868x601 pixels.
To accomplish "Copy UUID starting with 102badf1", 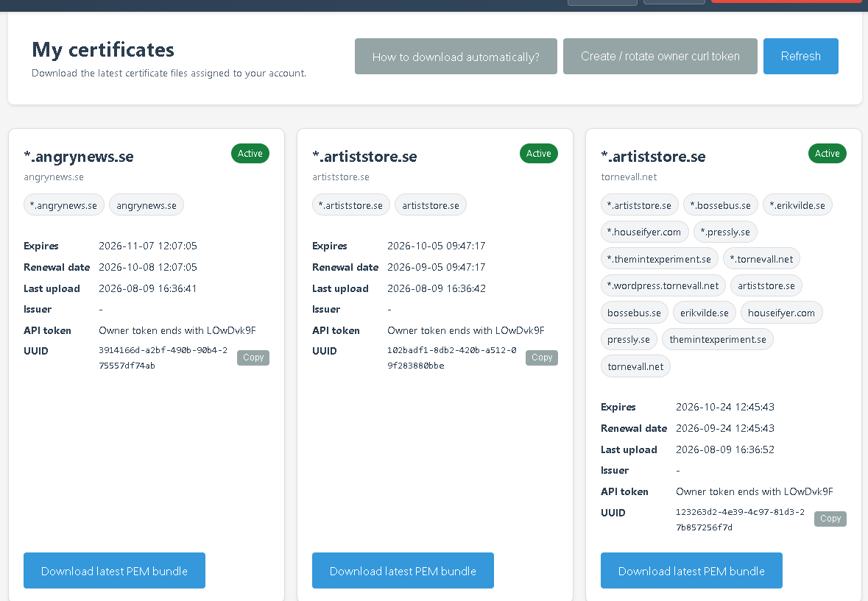I will click(541, 358).
